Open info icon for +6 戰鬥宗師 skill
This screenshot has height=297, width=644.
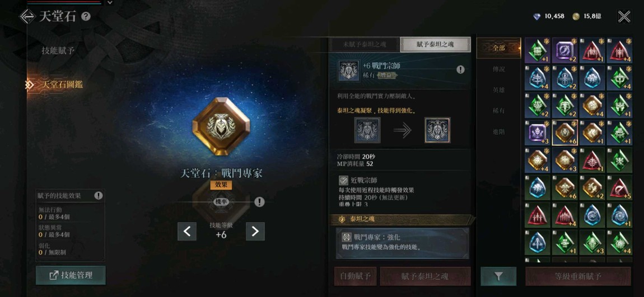point(461,70)
